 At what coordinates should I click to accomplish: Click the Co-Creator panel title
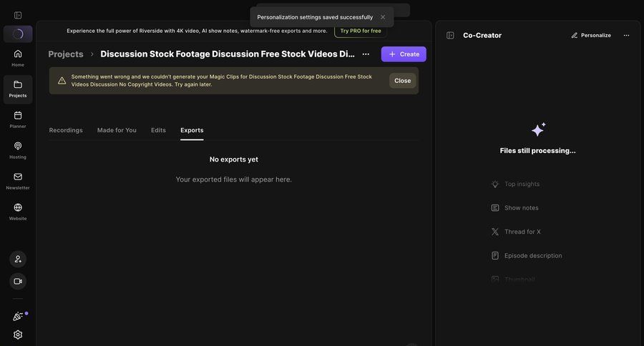click(x=482, y=35)
